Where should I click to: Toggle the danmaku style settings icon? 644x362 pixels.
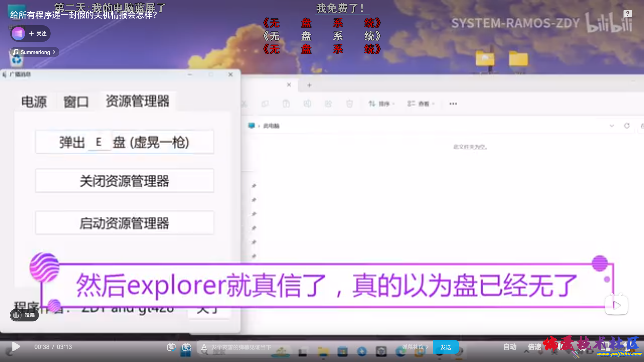(186, 347)
